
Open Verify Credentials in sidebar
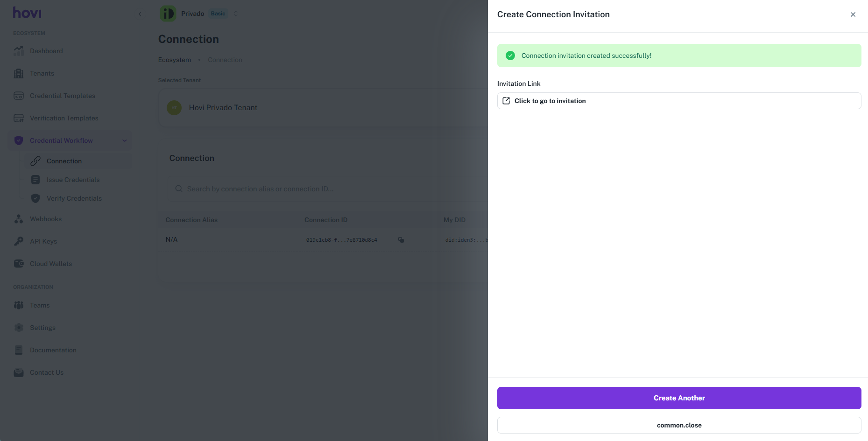pos(74,198)
